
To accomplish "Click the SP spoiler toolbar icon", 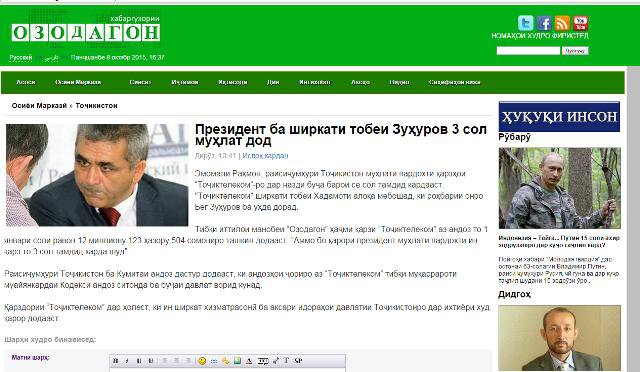I will tap(298, 361).
